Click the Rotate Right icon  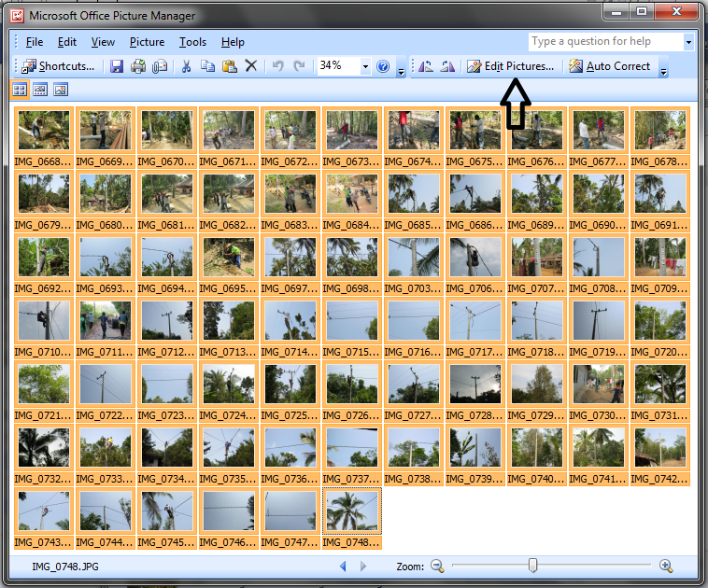pos(447,66)
